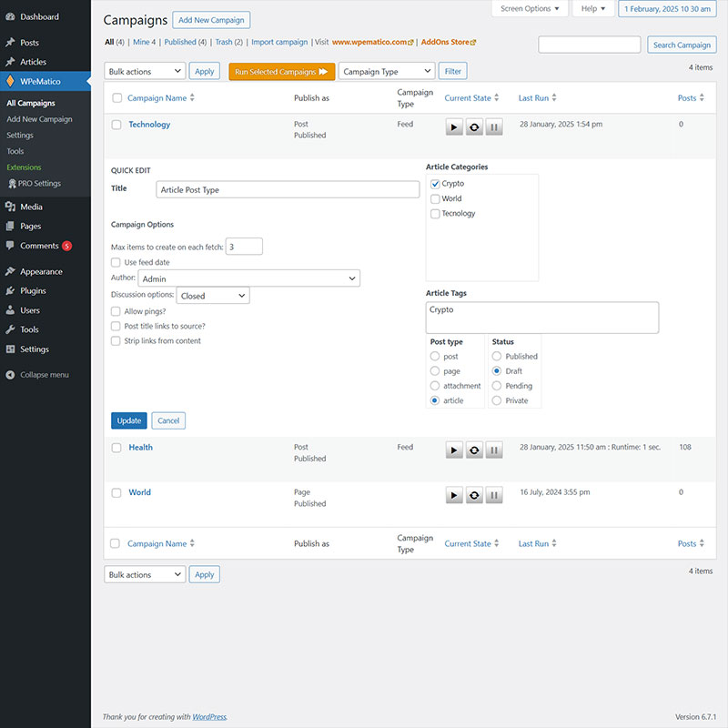The height and width of the screenshot is (728, 728).
Task: Open WPeMatico Settings submenu item
Action: coord(20,136)
